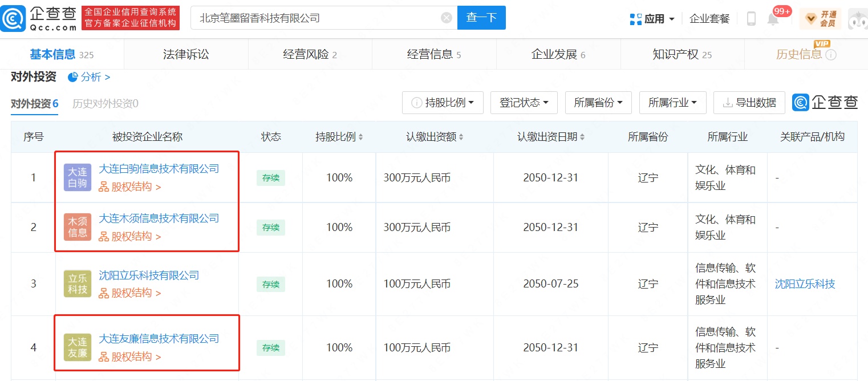Expand the 持股比例 filter dropdown
The image size is (868, 381).
pos(443,103)
